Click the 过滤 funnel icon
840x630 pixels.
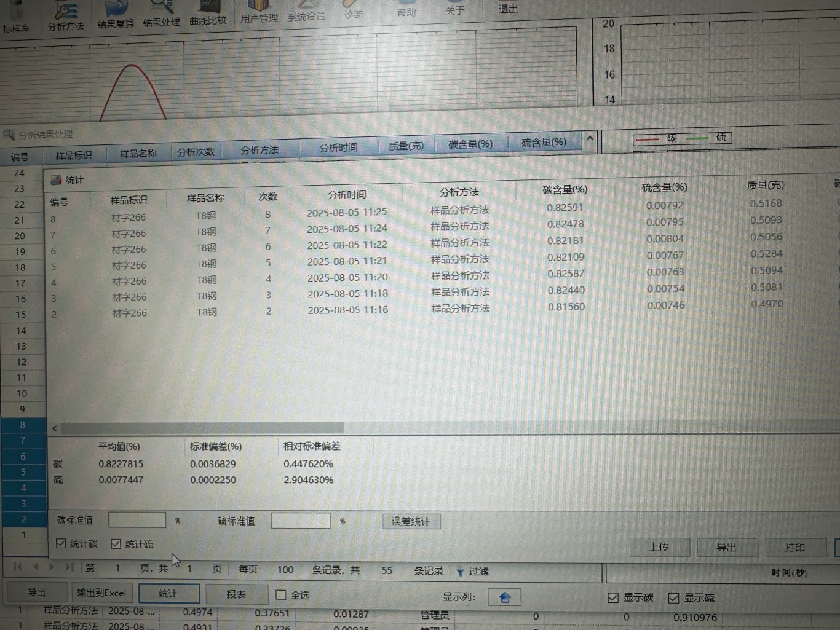tap(460, 571)
